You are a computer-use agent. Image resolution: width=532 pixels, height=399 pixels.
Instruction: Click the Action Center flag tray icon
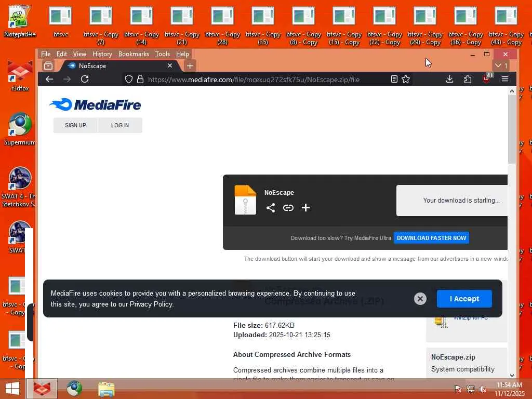(x=458, y=389)
